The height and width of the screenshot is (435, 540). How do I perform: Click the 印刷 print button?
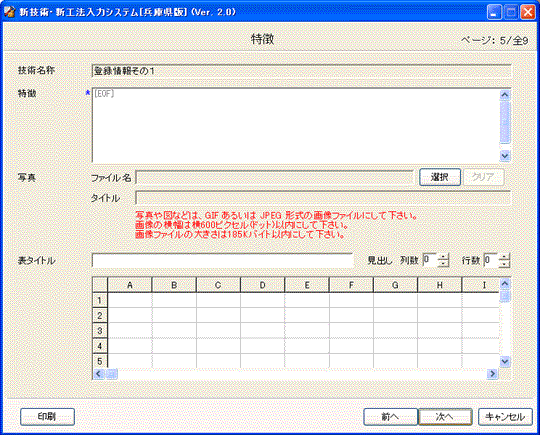[47, 417]
